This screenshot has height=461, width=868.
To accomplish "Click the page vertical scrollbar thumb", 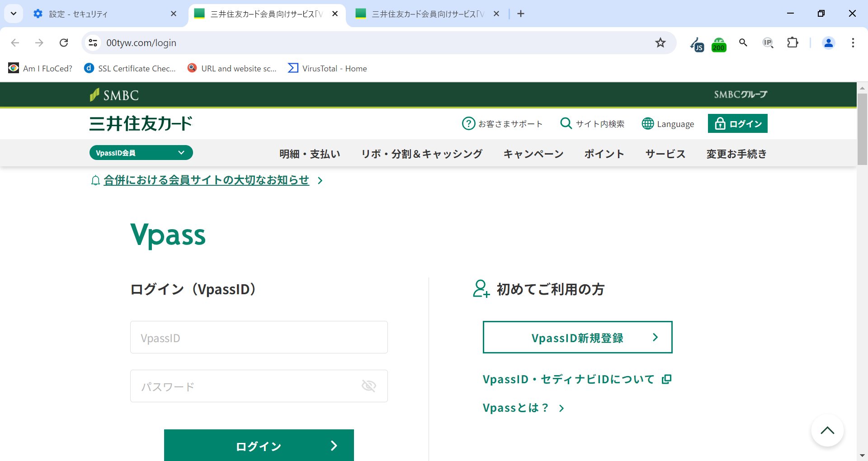I will (x=862, y=129).
